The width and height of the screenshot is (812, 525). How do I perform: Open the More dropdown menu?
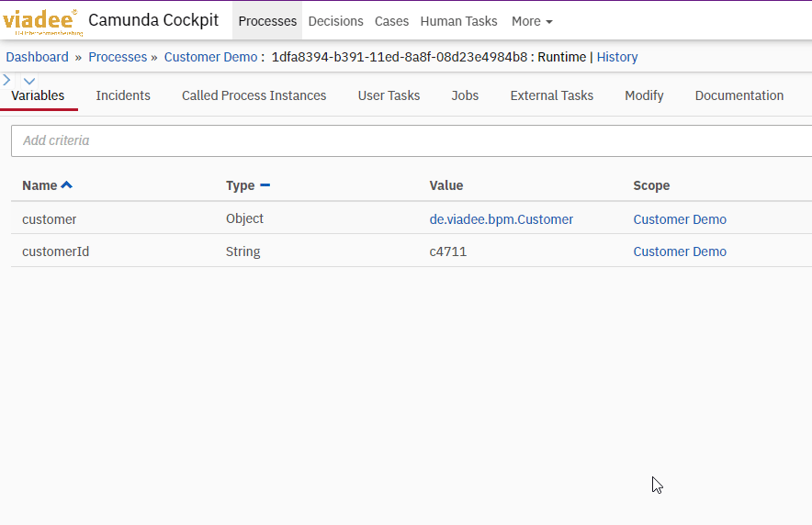coord(532,21)
